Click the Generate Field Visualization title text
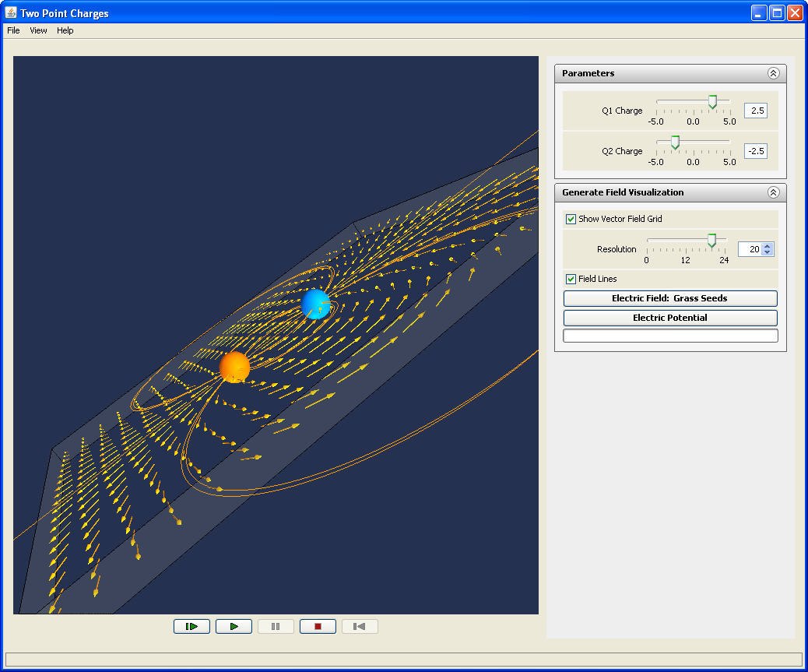Viewport: 808px width, 672px height. 623,192
